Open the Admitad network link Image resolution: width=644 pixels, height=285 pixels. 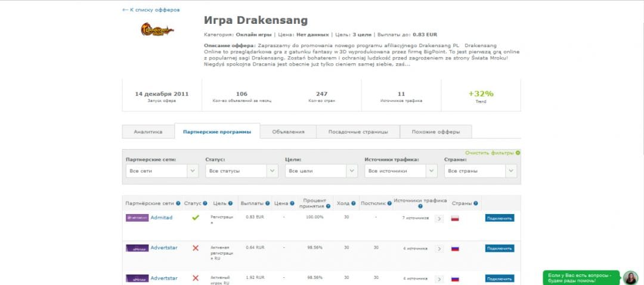(162, 218)
